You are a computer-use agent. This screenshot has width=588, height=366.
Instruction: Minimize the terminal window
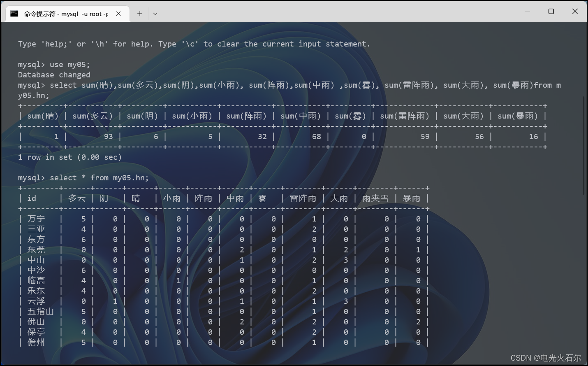tap(527, 11)
